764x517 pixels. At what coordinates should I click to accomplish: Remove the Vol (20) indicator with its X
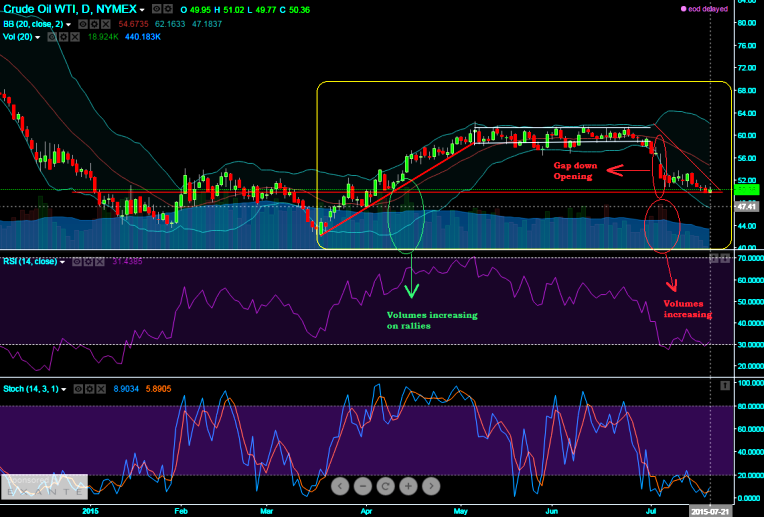(x=75, y=37)
